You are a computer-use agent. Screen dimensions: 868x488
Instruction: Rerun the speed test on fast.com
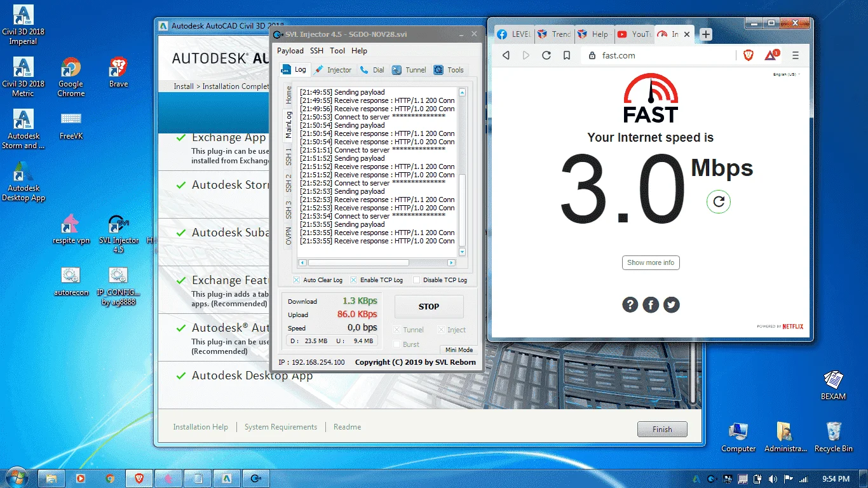[719, 201]
